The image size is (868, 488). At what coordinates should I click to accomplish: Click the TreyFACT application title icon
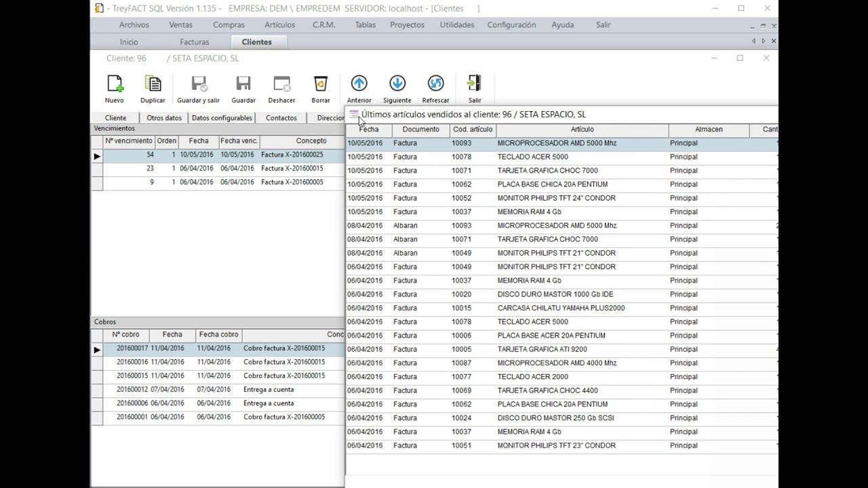tap(99, 8)
